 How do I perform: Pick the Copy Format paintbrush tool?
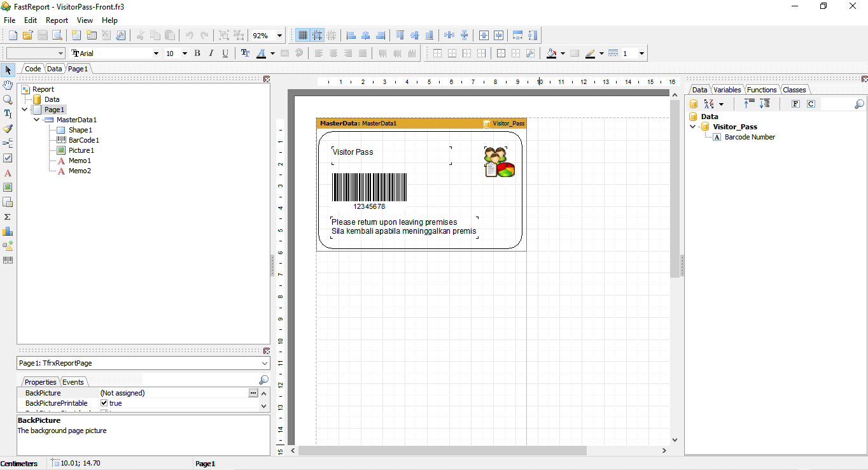coord(8,129)
